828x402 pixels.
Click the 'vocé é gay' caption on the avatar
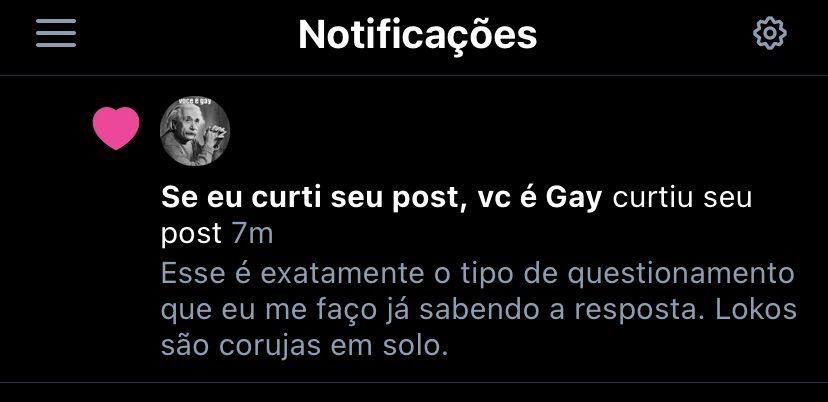(195, 100)
